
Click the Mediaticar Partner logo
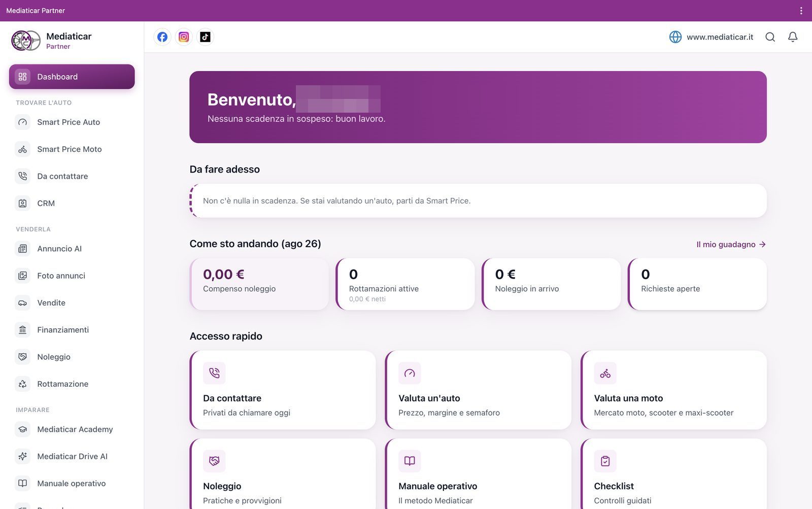pos(26,41)
